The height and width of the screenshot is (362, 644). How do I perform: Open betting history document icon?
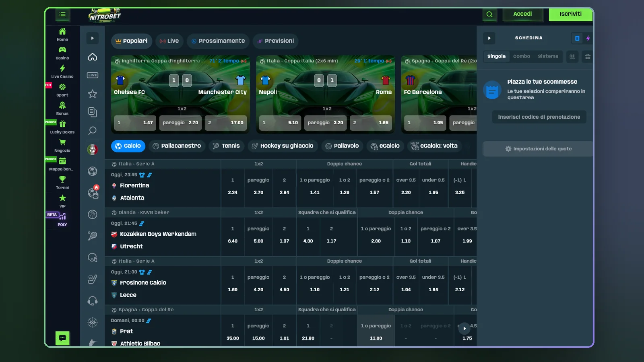93,112
